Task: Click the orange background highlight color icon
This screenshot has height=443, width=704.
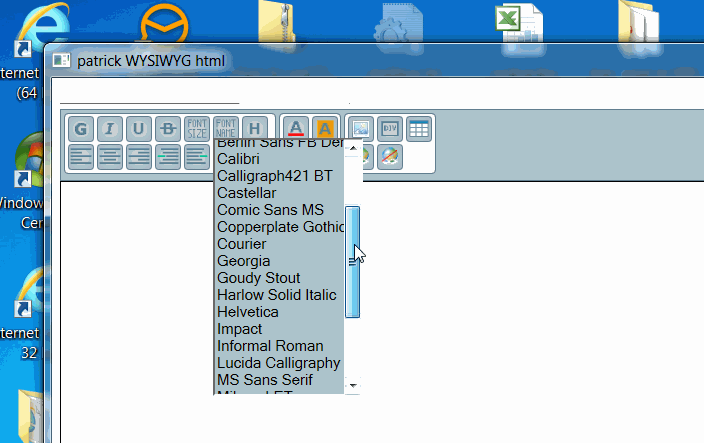Action: pos(324,129)
